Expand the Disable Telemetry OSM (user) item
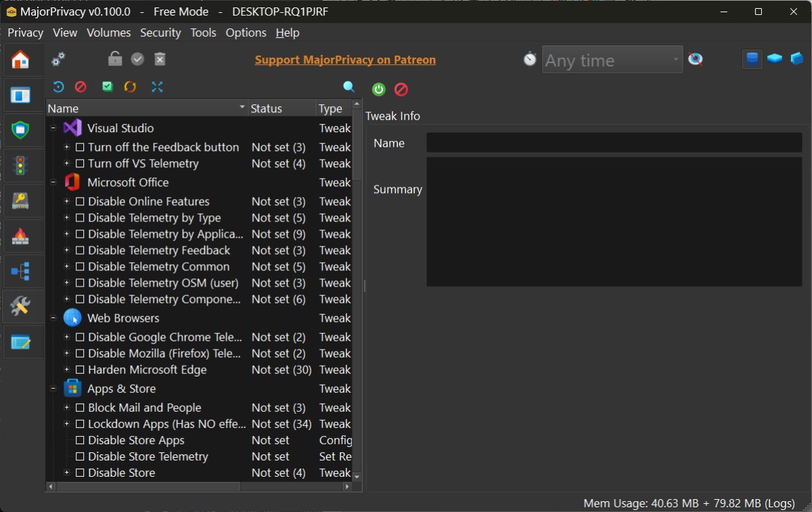 (x=67, y=282)
